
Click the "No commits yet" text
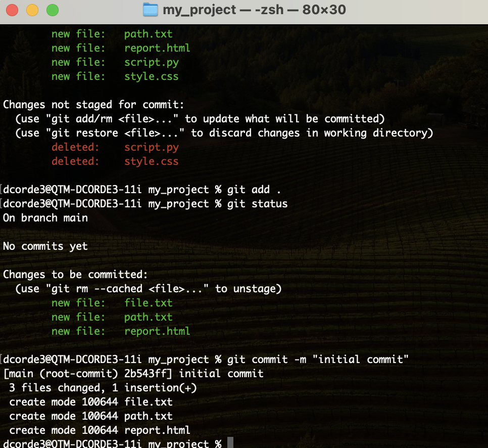pyautogui.click(x=45, y=246)
